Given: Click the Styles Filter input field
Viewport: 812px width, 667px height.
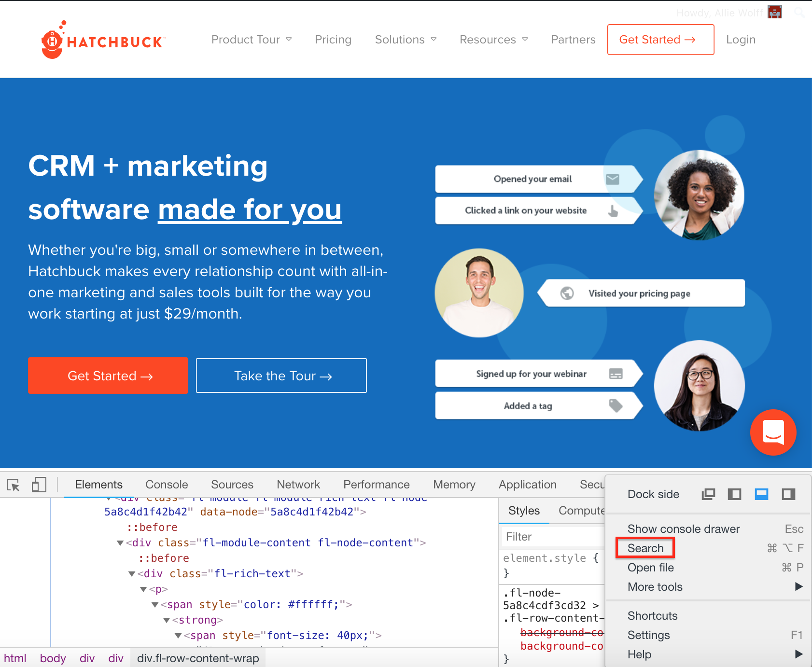Looking at the screenshot, I should point(552,537).
